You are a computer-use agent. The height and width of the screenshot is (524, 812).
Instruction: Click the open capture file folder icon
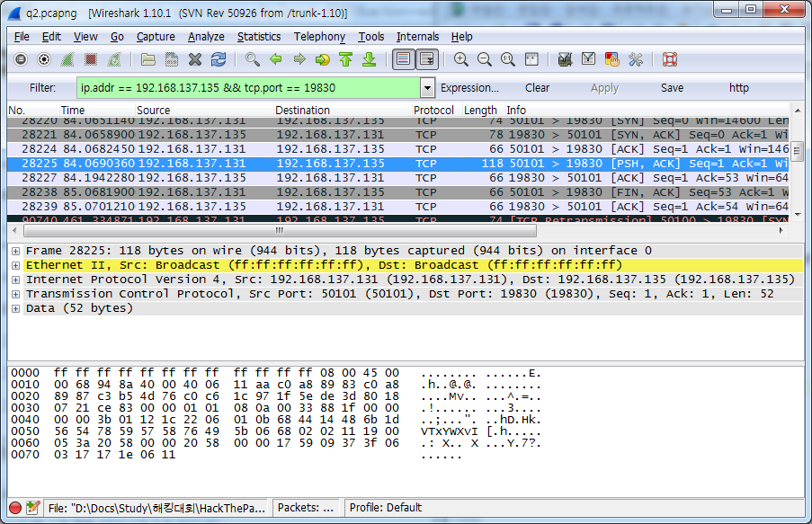pyautogui.click(x=148, y=59)
